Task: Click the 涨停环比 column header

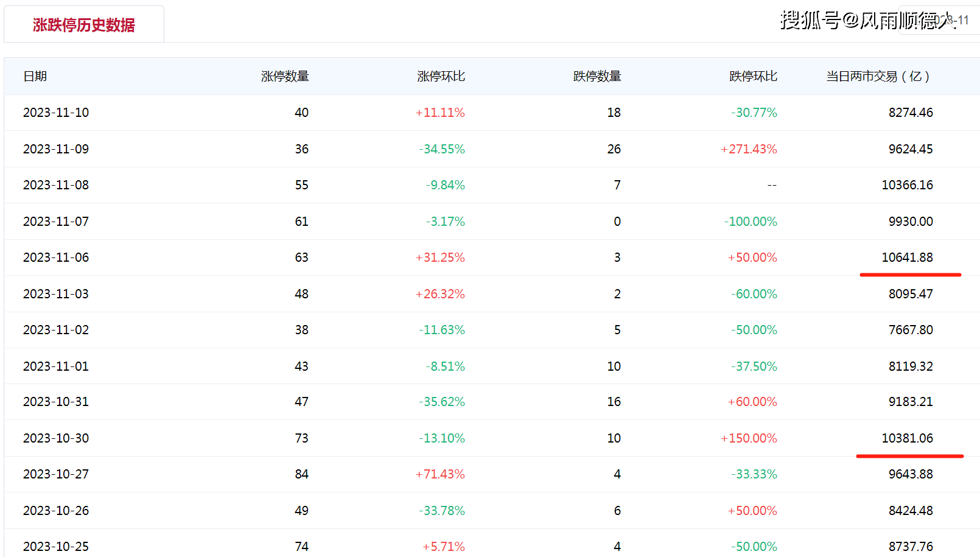Action: point(441,76)
